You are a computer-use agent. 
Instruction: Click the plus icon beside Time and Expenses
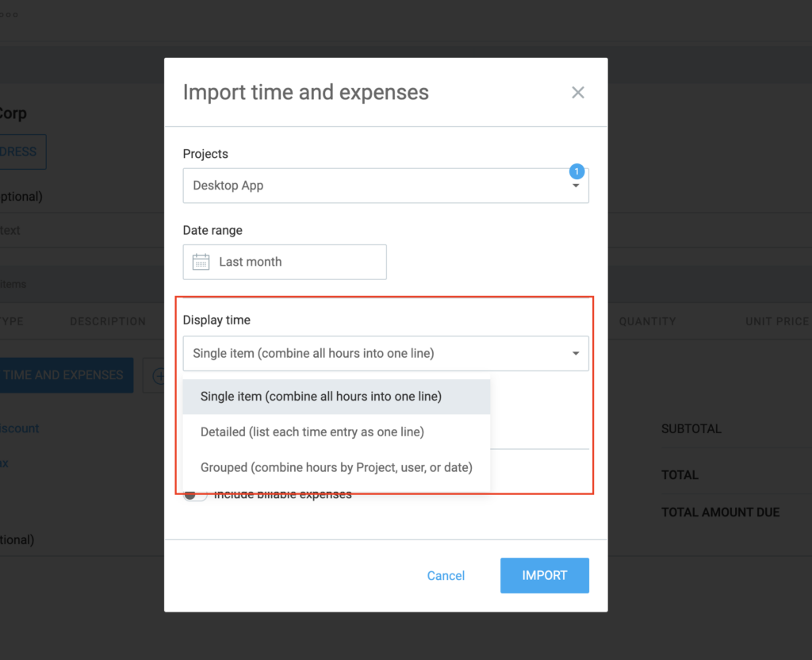pos(155,375)
